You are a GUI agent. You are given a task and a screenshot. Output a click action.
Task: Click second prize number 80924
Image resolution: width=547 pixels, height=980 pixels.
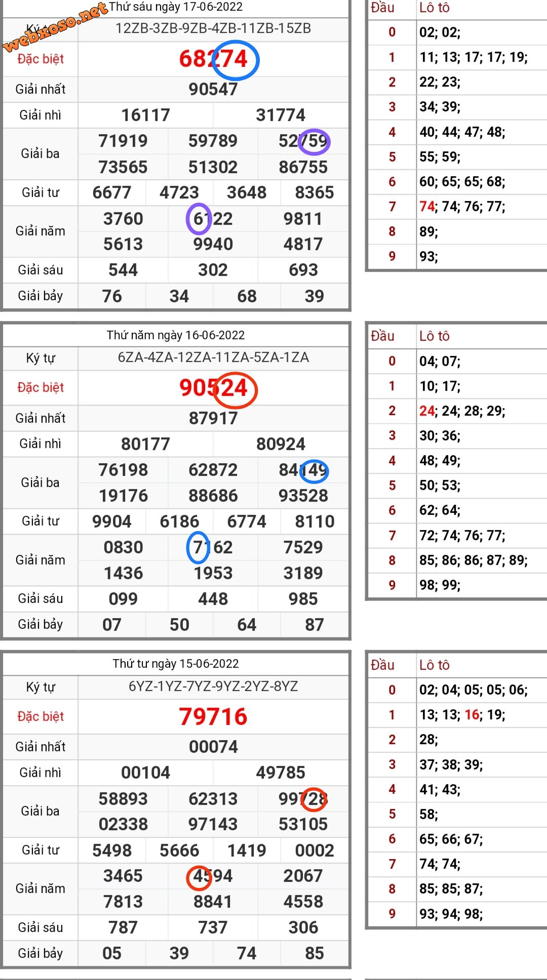click(281, 444)
